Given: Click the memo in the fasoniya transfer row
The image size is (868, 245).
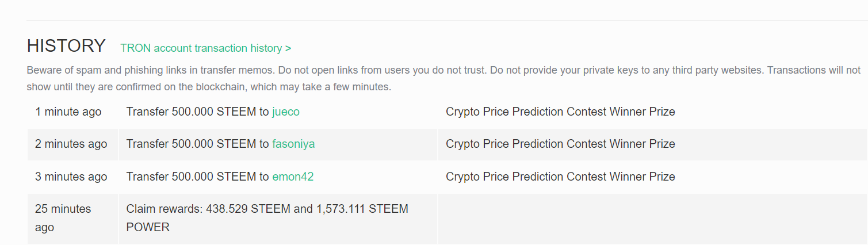Looking at the screenshot, I should (560, 144).
